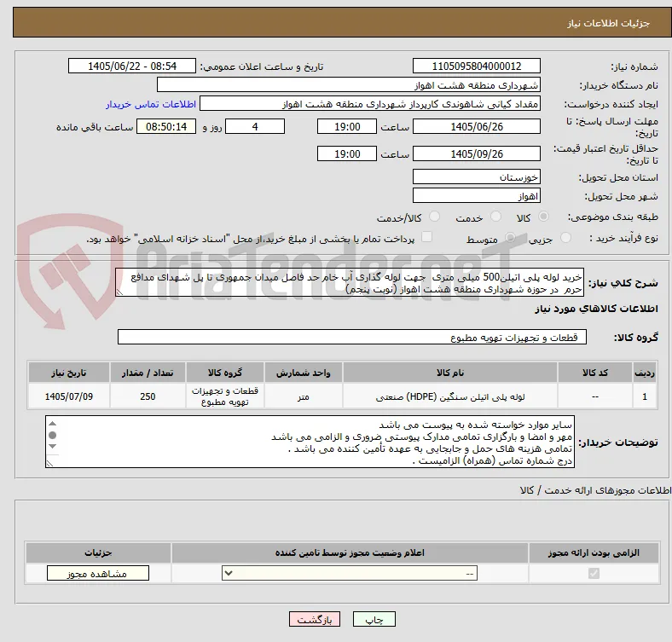Click the تعداد / مقدار column header
This screenshot has width=672, height=642.
click(x=148, y=373)
